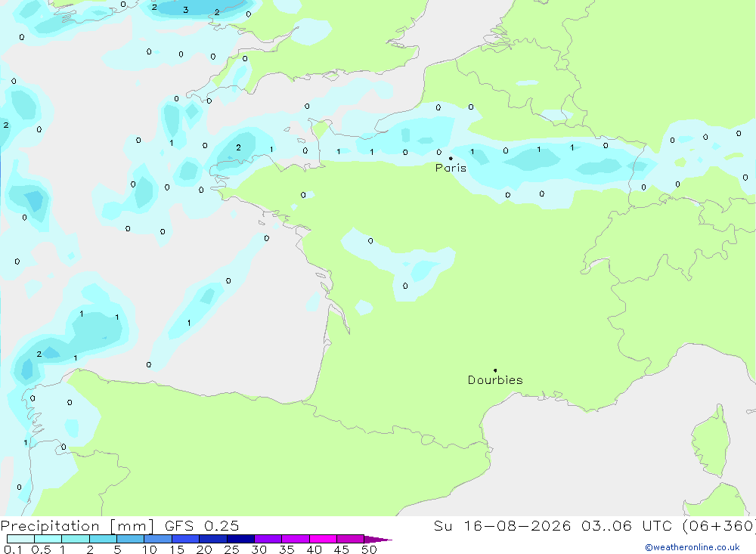
Task: Click the '0.5' legend scale label
Action: 41,549
